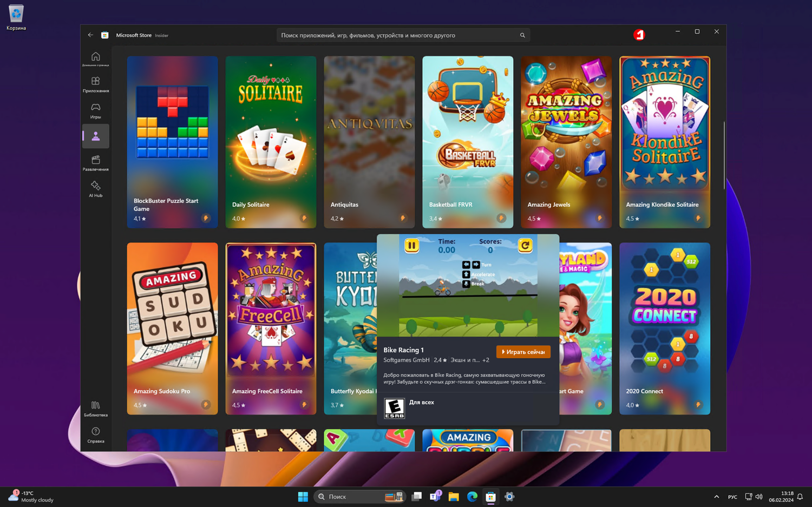Click the "Amazing Sudoku Pro" title text

tap(162, 391)
